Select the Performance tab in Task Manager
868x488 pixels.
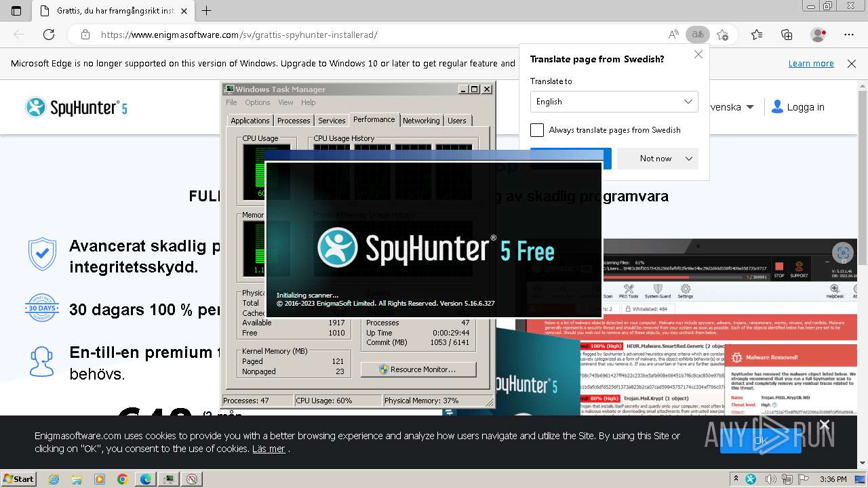click(374, 119)
